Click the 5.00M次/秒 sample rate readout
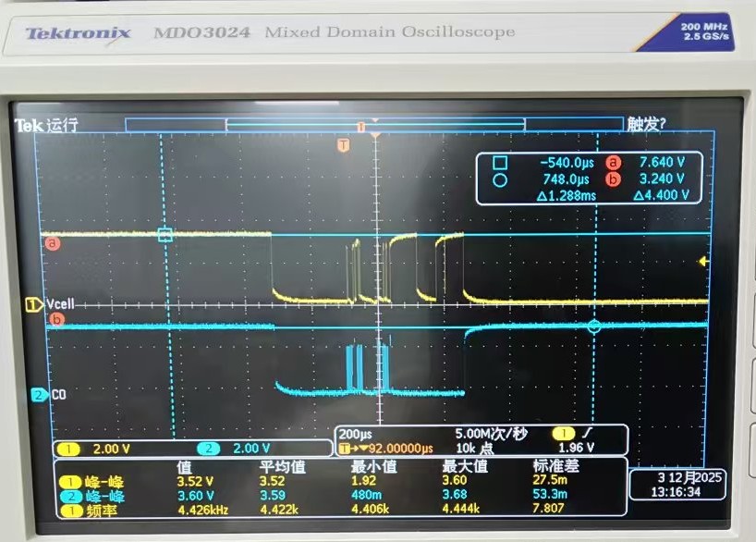Image resolution: width=756 pixels, height=542 pixels. coord(491,434)
